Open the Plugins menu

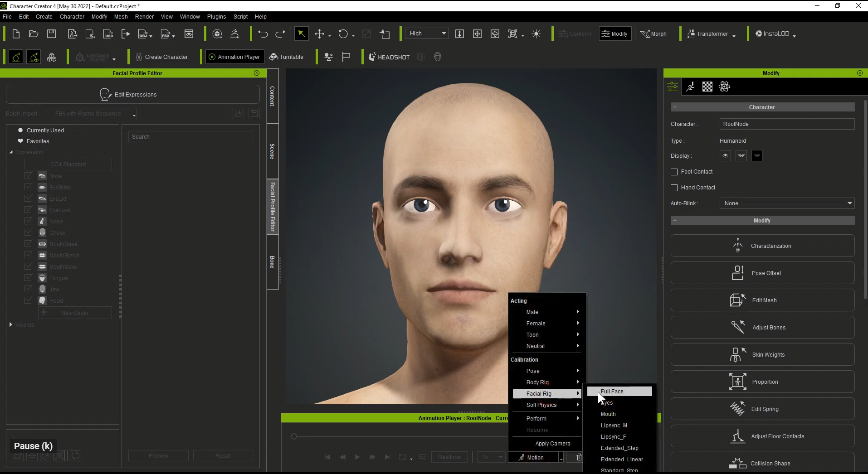216,17
